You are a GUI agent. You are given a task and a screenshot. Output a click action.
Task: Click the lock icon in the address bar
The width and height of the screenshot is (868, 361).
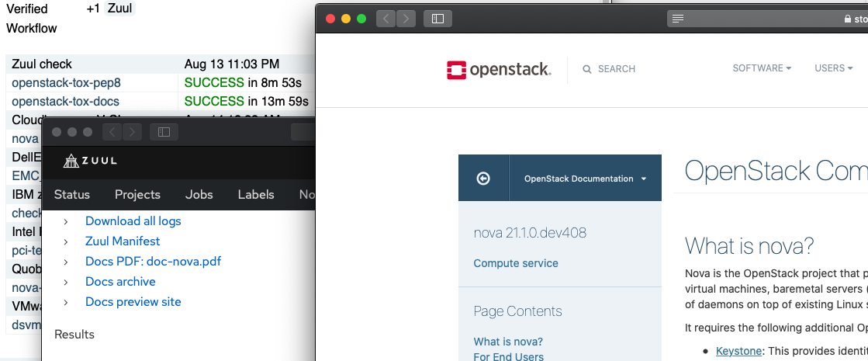[847, 19]
